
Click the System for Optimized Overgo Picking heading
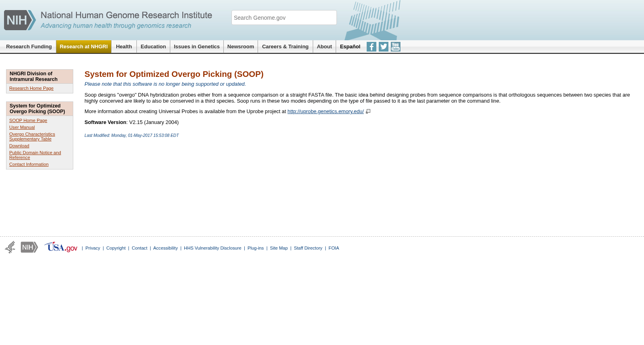pyautogui.click(x=174, y=74)
